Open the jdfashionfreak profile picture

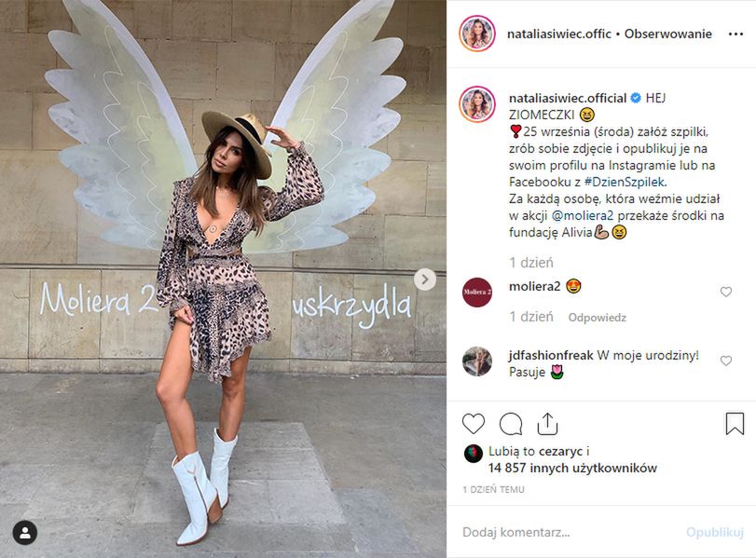click(477, 361)
